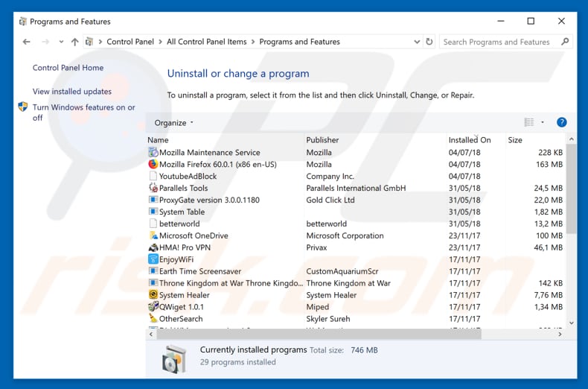Click Control Panel breadcrumb
Image resolution: width=588 pixels, height=389 pixels.
(130, 42)
